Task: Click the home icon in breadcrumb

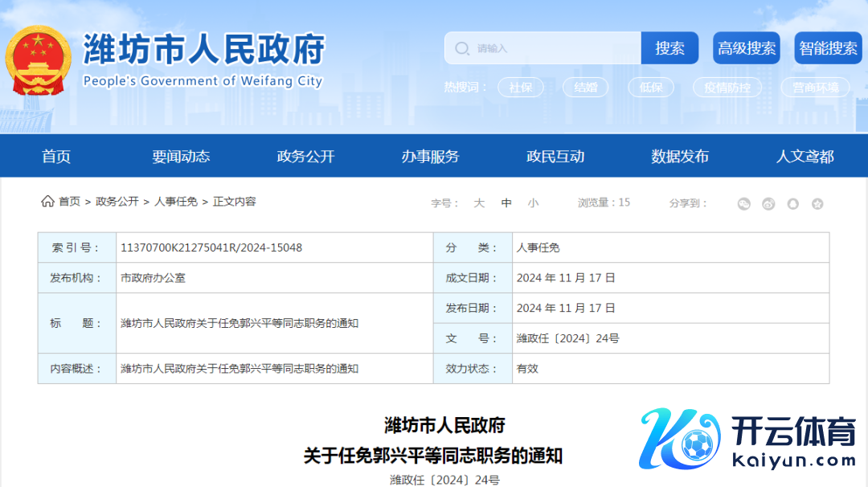Action: tap(48, 202)
